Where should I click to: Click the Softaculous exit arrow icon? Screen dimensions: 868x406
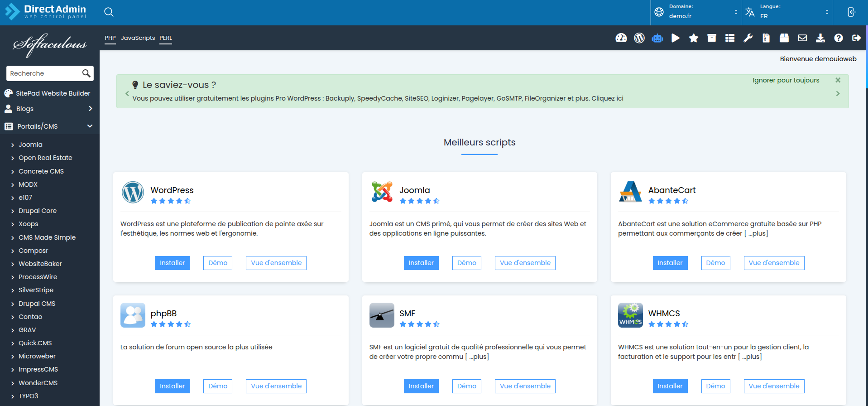click(856, 38)
